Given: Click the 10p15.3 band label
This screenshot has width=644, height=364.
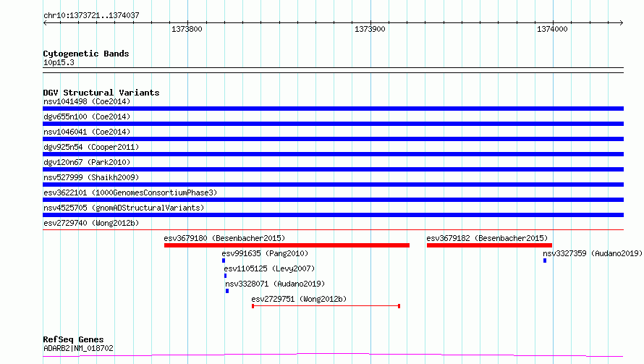Looking at the screenshot, I should (59, 62).
